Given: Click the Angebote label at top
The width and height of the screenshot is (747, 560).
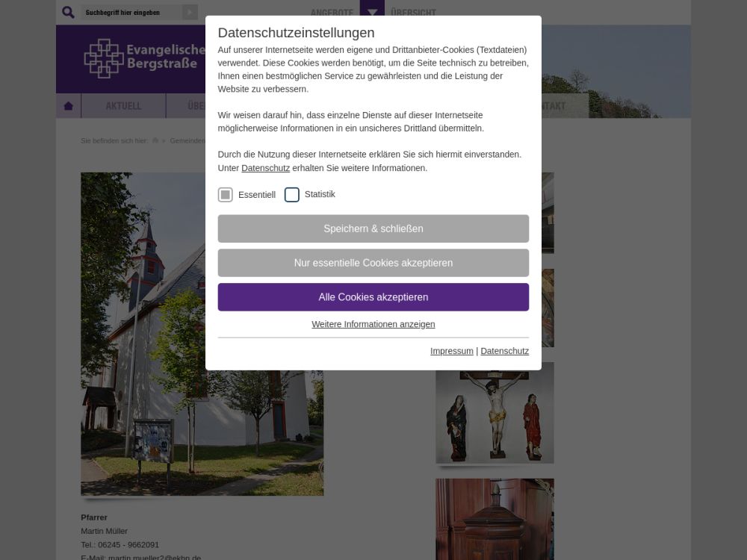Looking at the screenshot, I should [x=332, y=13].
